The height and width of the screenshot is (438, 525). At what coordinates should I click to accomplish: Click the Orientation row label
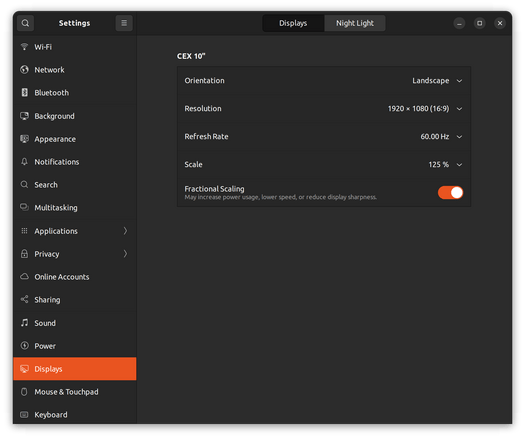coord(204,81)
